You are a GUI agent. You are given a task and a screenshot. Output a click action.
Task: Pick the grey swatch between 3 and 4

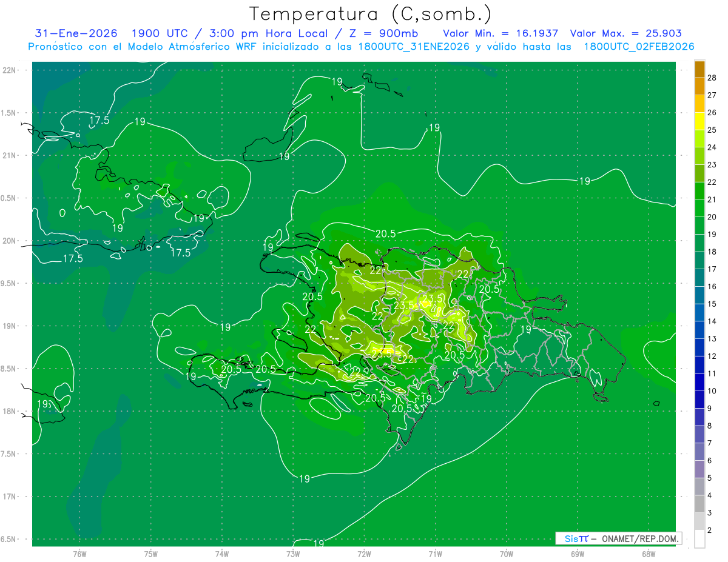point(699,504)
